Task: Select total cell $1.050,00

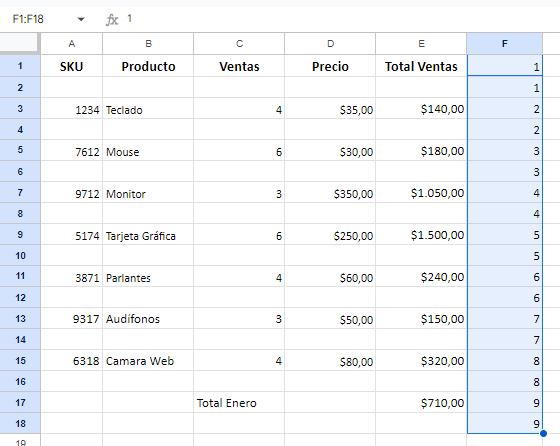Action: click(421, 193)
